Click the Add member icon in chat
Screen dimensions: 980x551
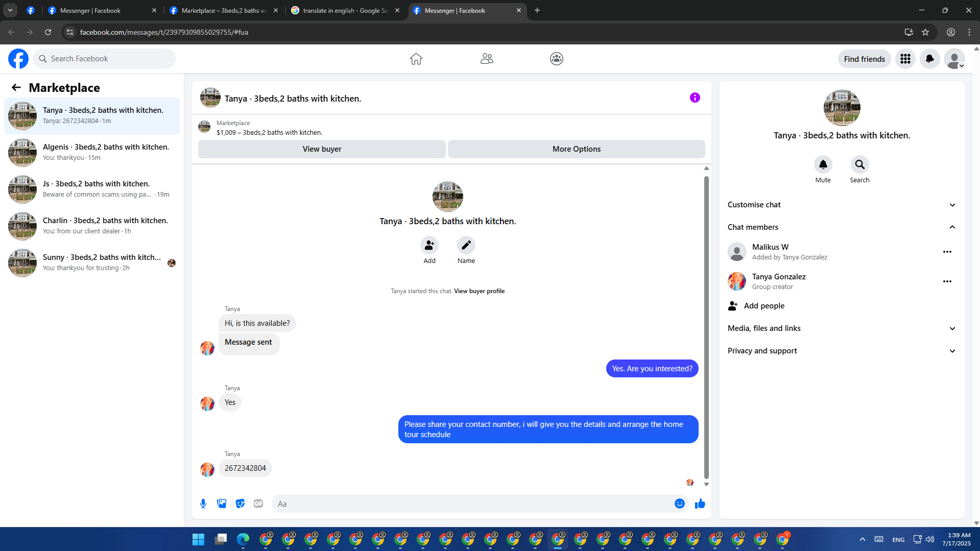point(429,245)
